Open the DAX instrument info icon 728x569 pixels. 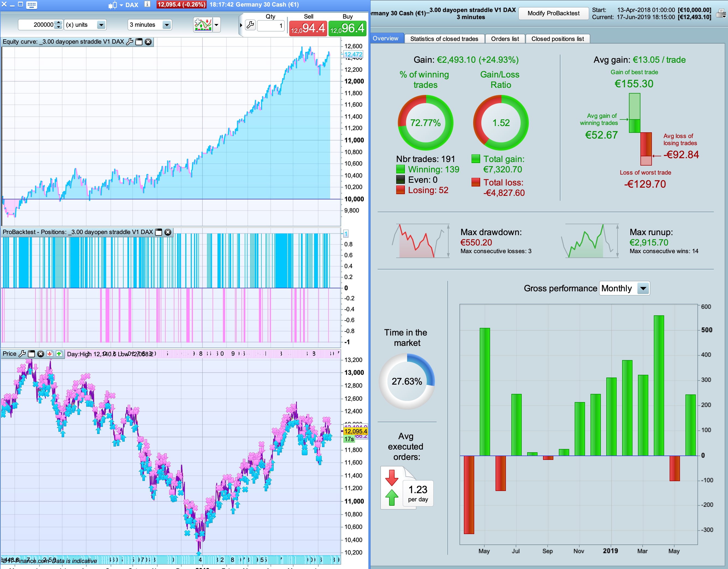point(147,4)
